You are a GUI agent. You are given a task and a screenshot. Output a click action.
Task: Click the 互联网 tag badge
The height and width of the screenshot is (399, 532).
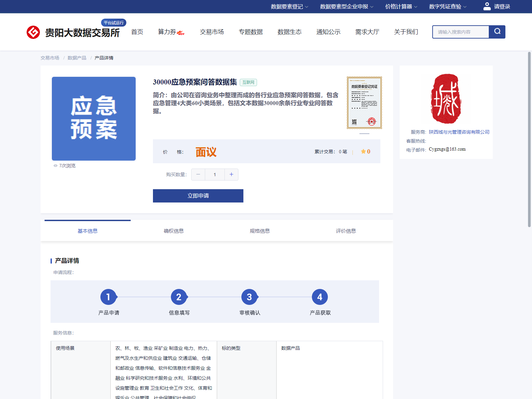click(x=248, y=82)
